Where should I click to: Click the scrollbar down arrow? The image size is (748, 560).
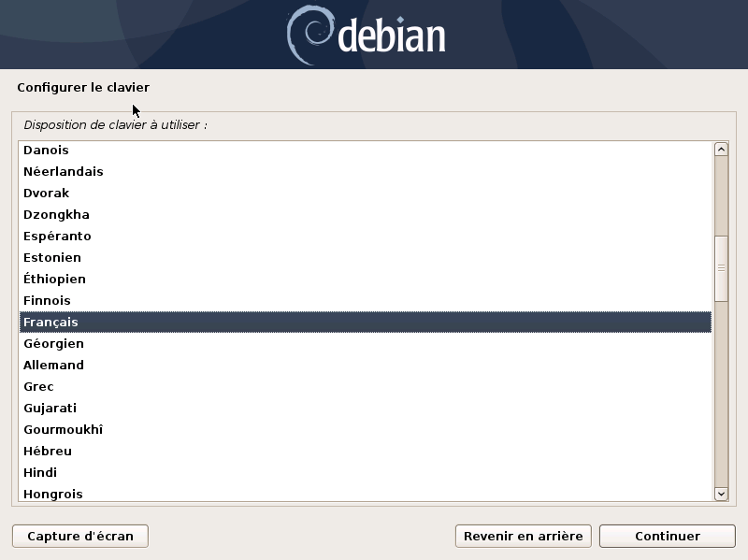coord(721,494)
